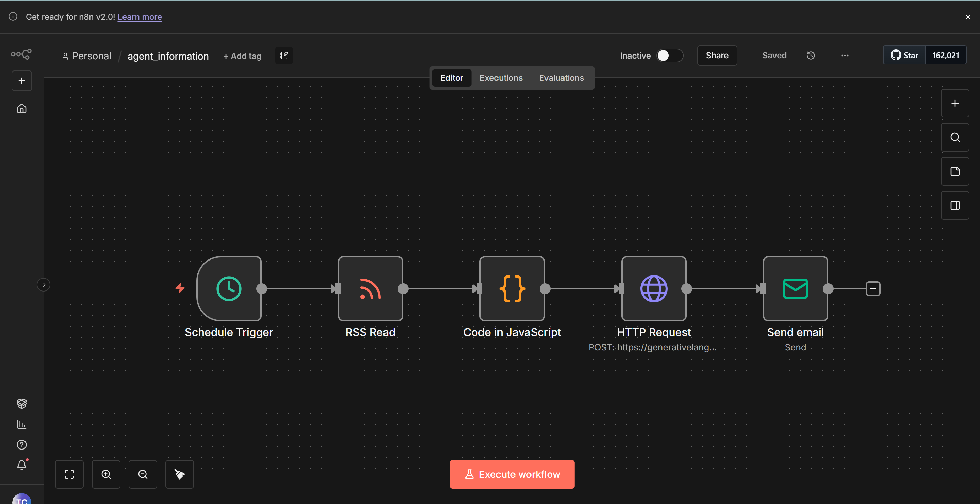Click the Share button
The height and width of the screenshot is (504, 980).
pos(717,56)
